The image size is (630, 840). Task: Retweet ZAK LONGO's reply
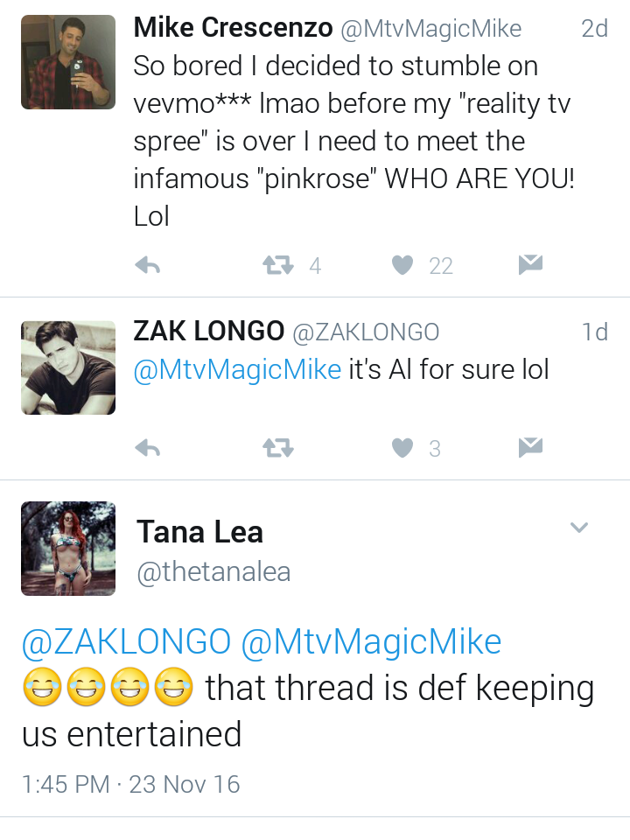pos(278,447)
